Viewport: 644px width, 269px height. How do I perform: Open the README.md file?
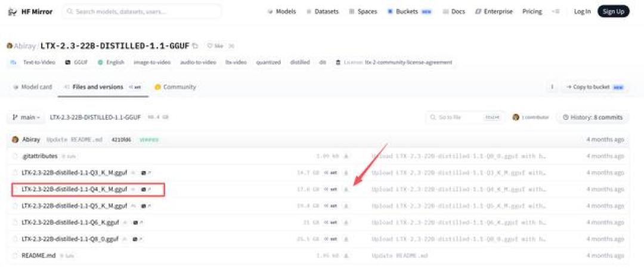point(39,255)
